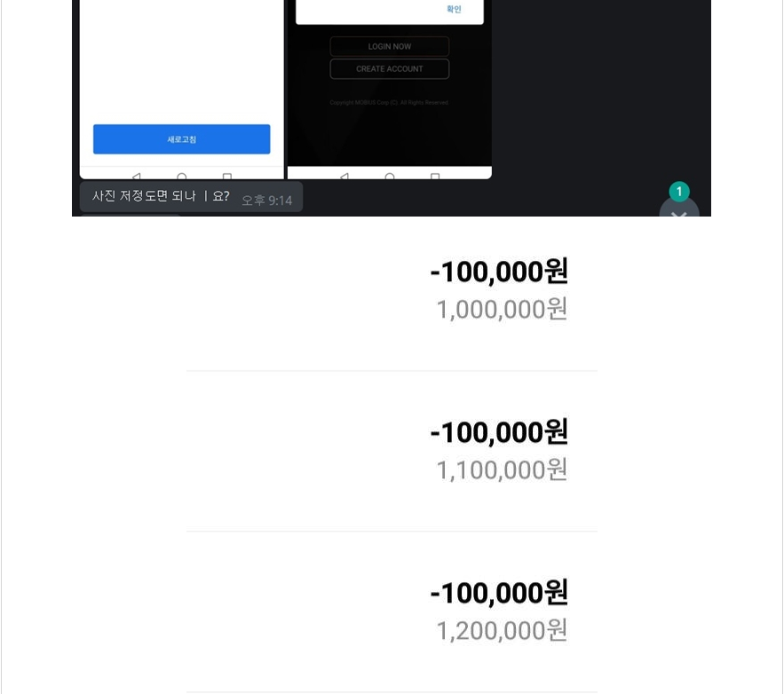784x694 pixels.
Task: Click the Copyright MOBIUS Corp footer text
Action: tap(389, 102)
